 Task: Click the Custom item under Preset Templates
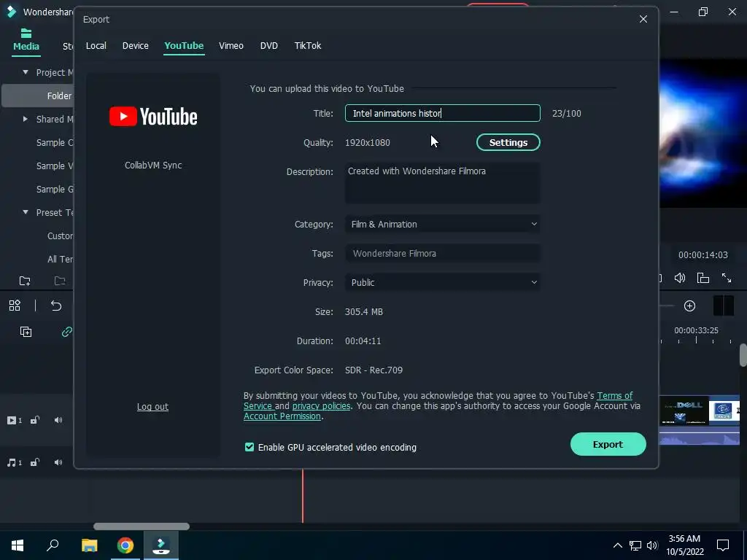[x=60, y=236]
